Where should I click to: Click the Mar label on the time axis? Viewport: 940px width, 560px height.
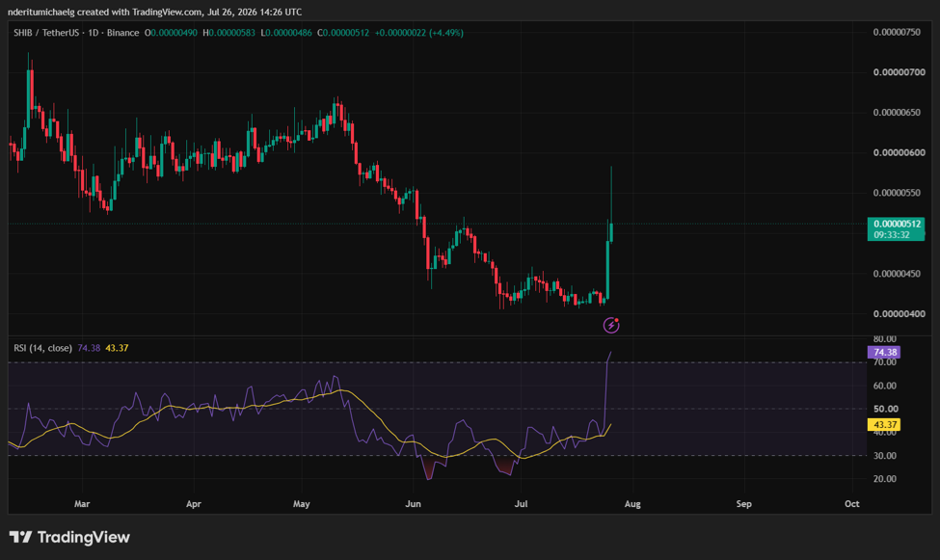point(82,504)
